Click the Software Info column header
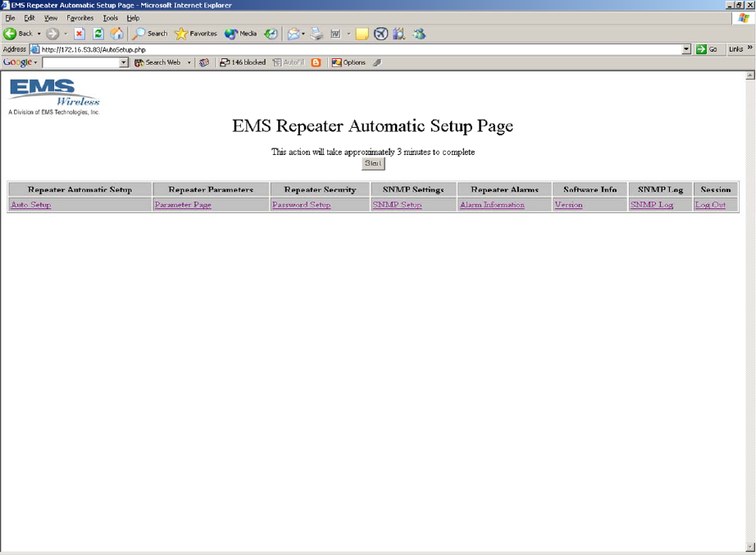This screenshot has width=756, height=555. [x=590, y=190]
